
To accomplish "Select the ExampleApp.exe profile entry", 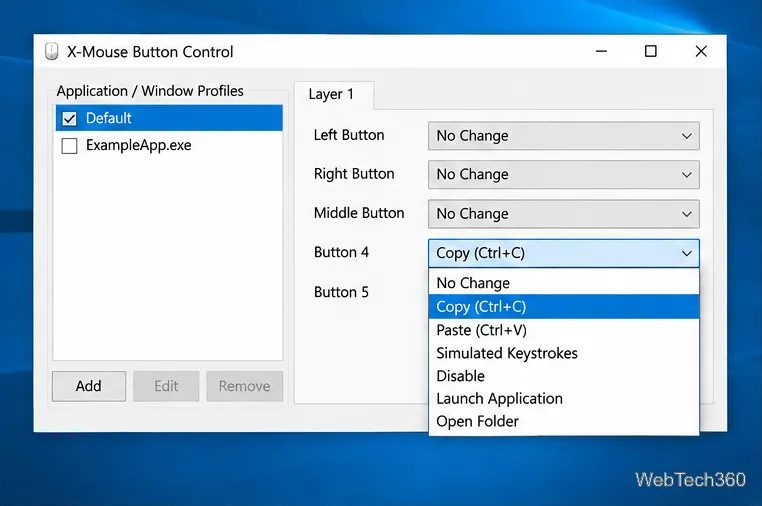I will point(169,145).
